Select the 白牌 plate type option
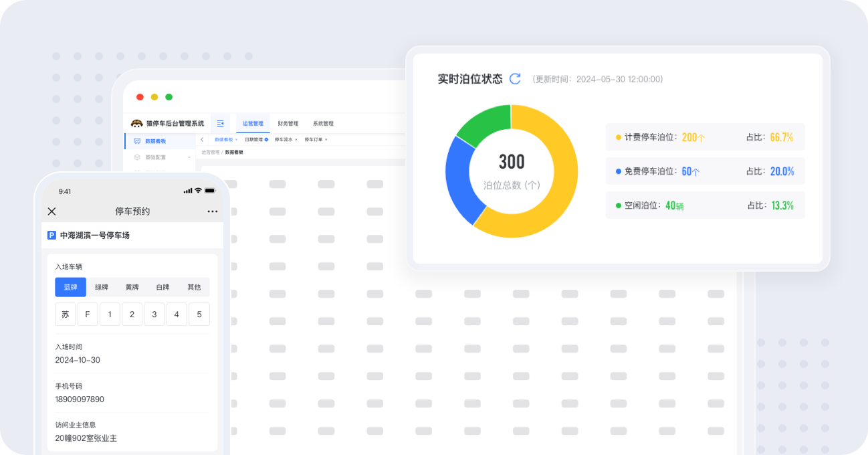The width and height of the screenshot is (868, 455). click(162, 286)
